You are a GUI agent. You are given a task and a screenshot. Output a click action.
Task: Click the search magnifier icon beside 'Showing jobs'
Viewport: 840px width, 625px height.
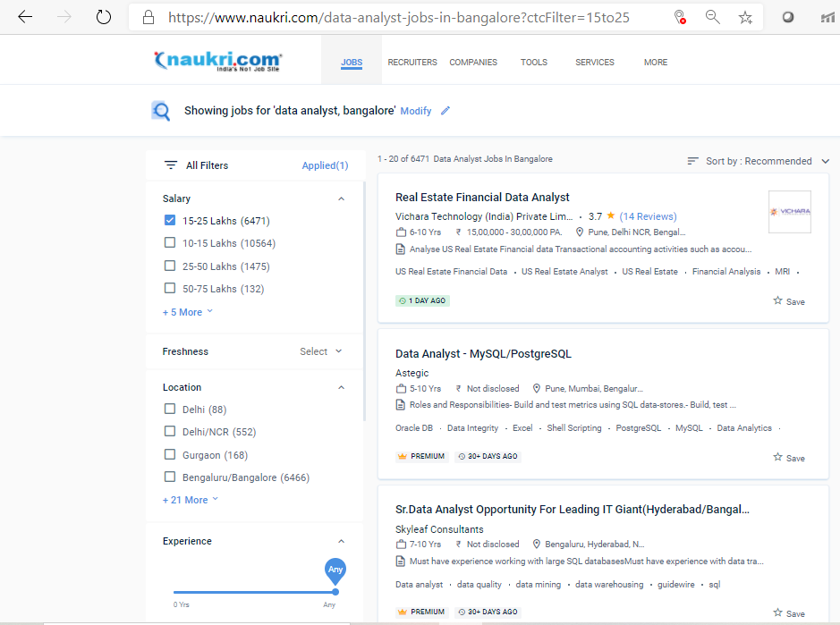pyautogui.click(x=161, y=111)
